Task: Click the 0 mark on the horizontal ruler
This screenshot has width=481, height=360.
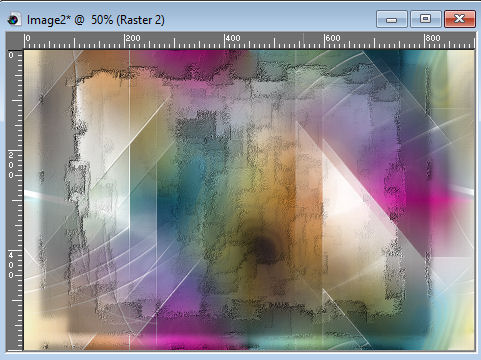Action: point(28,38)
